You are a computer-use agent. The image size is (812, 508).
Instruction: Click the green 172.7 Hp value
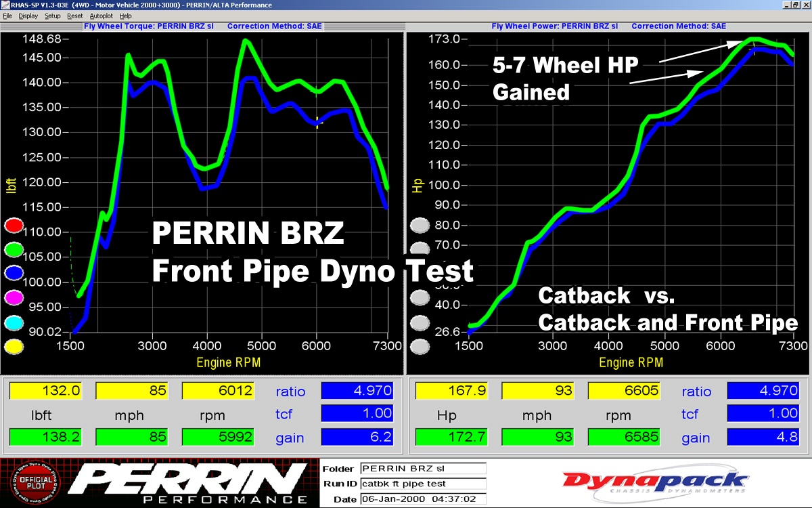(451, 438)
